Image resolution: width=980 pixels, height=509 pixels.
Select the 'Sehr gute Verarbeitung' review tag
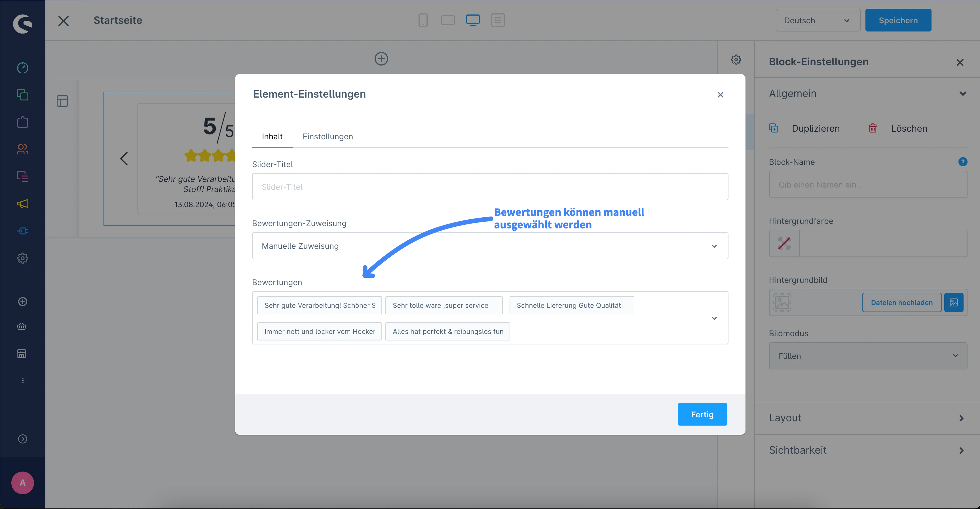click(x=319, y=305)
